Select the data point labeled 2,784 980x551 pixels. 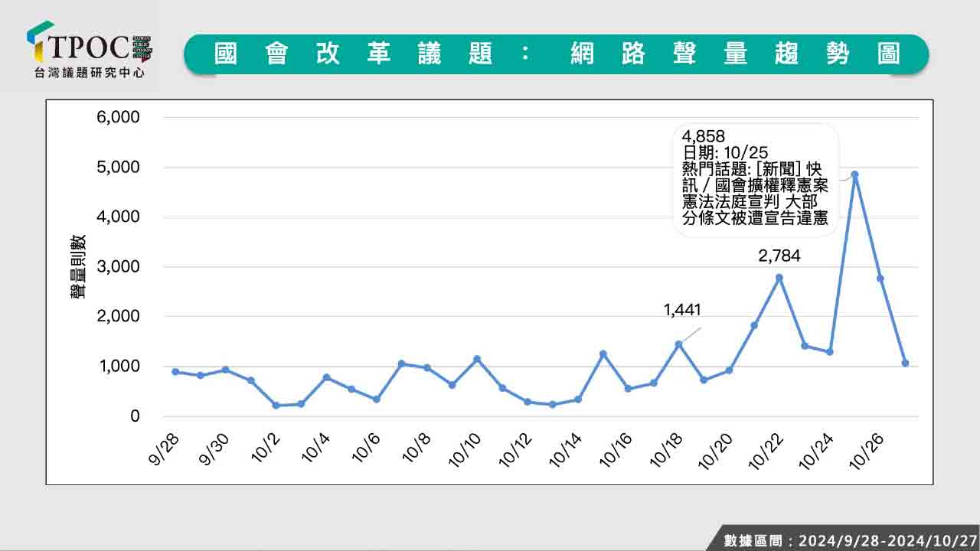[779, 278]
